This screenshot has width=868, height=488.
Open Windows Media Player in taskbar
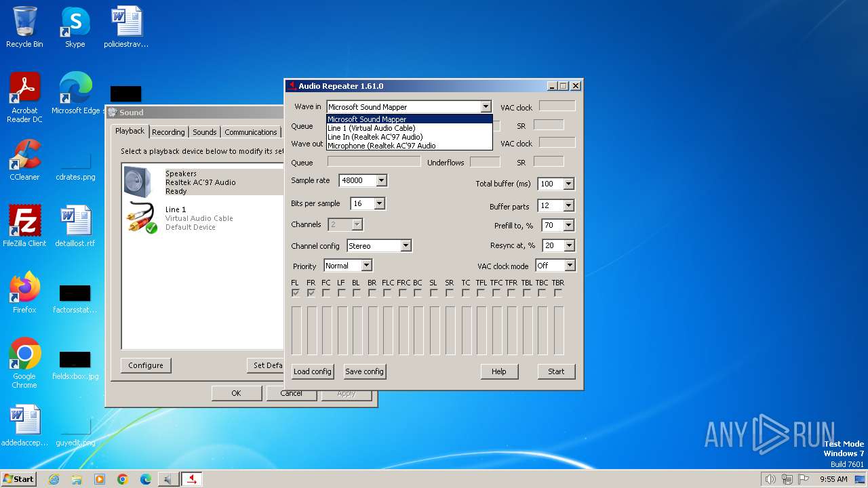pos(100,479)
